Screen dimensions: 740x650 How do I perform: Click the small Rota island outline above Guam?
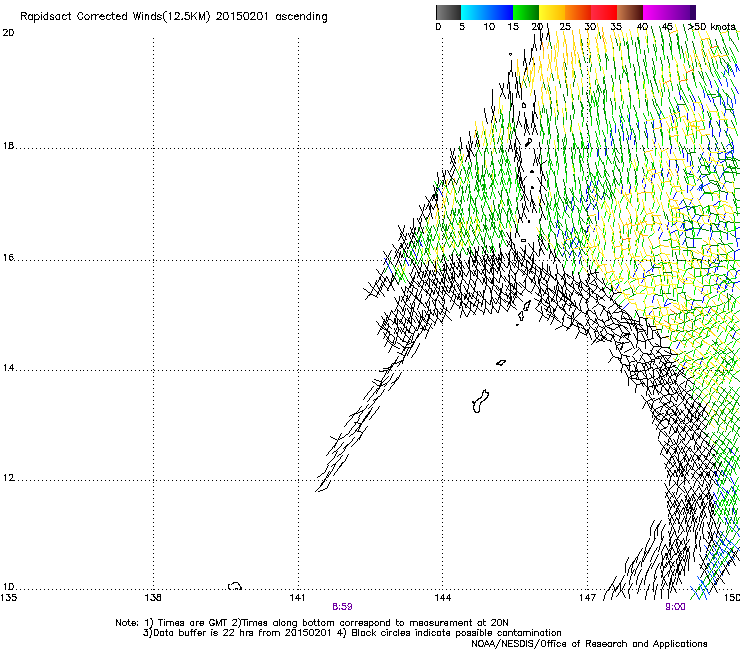point(501,363)
